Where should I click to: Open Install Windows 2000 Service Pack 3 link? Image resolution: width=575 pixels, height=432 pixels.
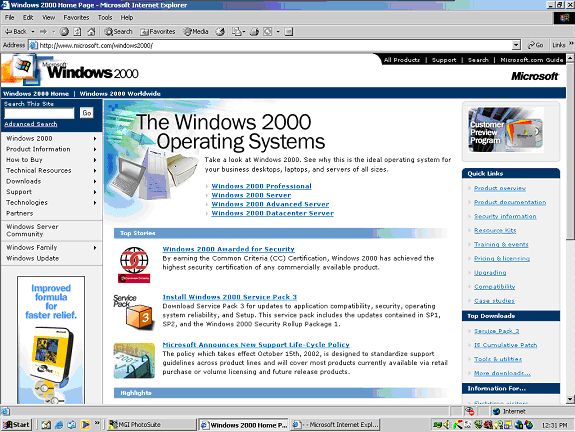tap(230, 297)
